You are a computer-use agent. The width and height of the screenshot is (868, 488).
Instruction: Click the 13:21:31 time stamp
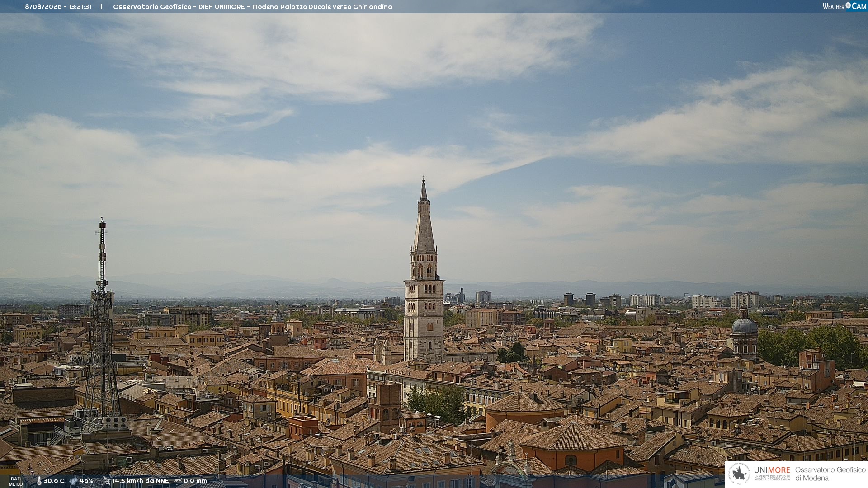80,7
